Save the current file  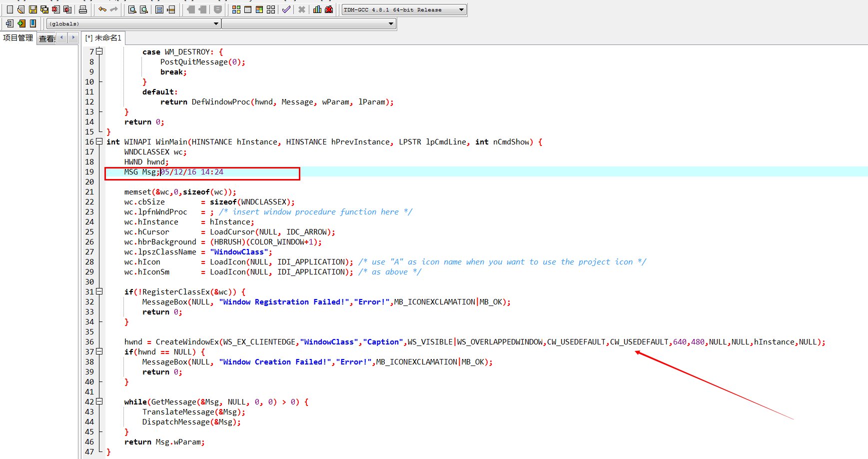[33, 9]
